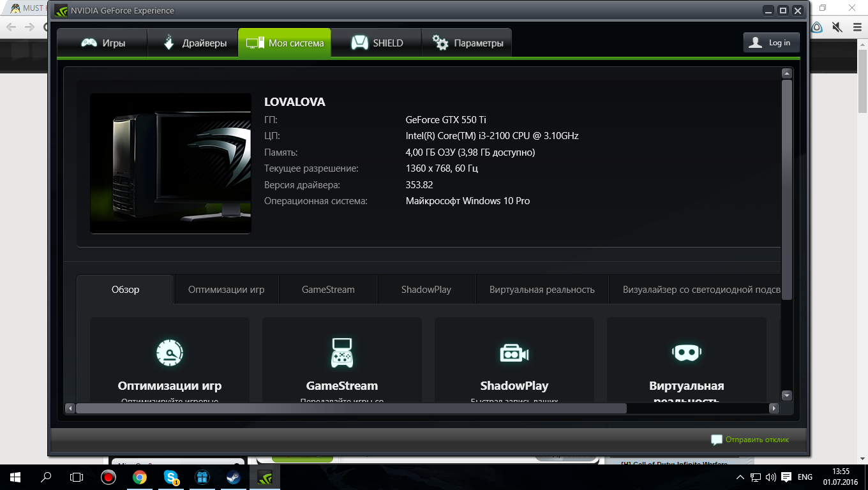Click the feedback speech bubble icon
Viewport: 868px width, 490px height.
pos(717,440)
